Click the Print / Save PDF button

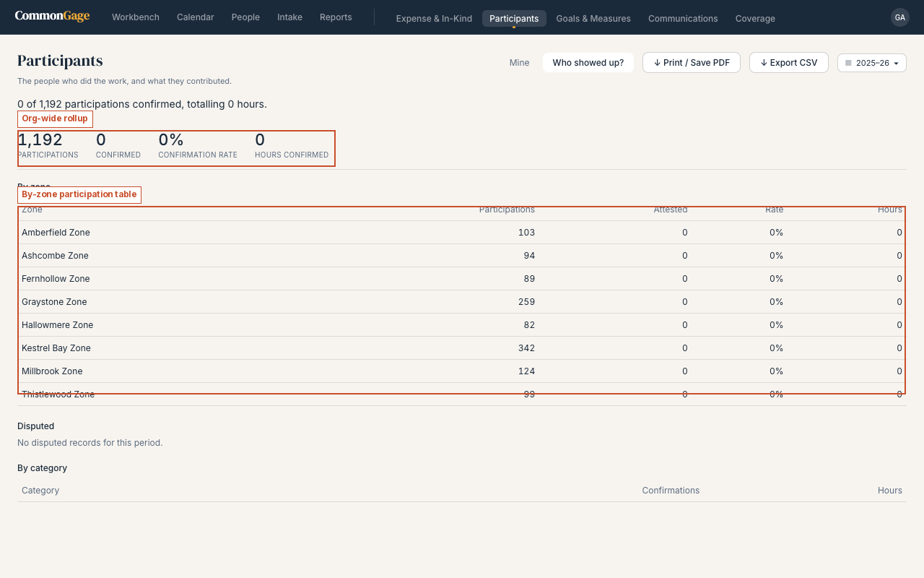pos(692,63)
